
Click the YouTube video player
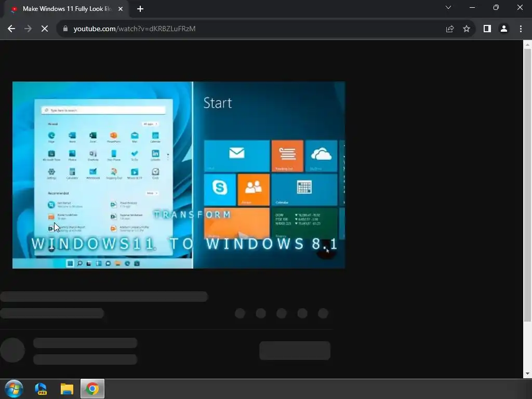pos(179,175)
